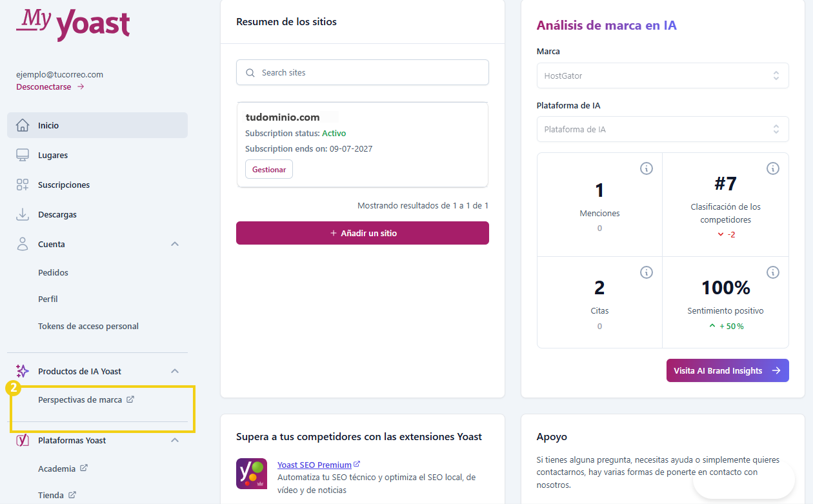
Task: Open Perfil under Cuenta
Action: (x=48, y=299)
